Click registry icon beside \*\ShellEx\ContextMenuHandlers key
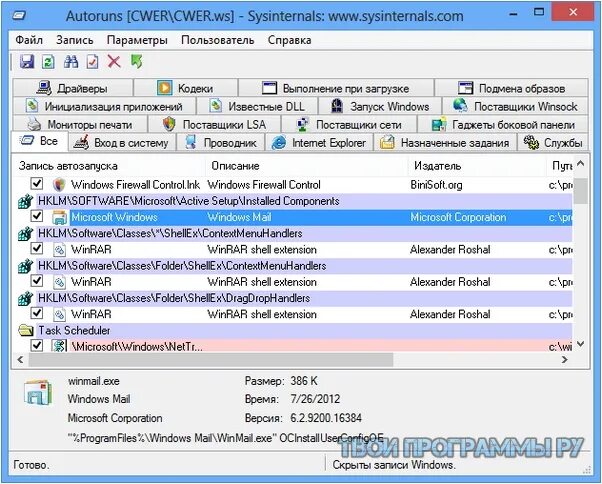Screen dimensions: 602x484 [26, 233]
